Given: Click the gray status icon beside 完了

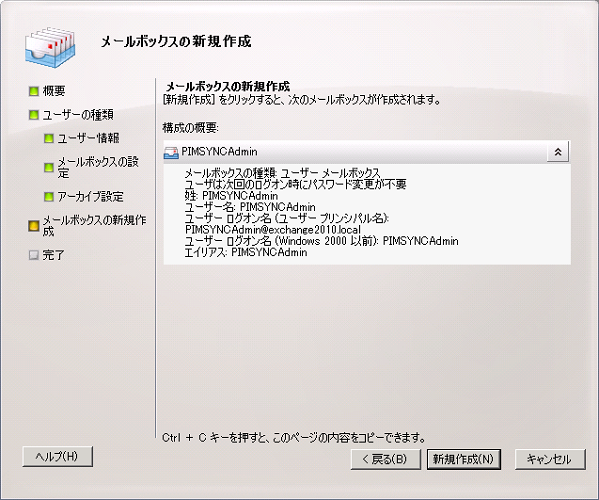Looking at the screenshot, I should tap(34, 255).
